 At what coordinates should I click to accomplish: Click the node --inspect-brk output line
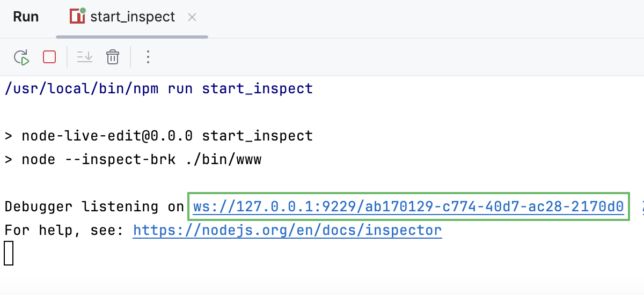click(141, 159)
